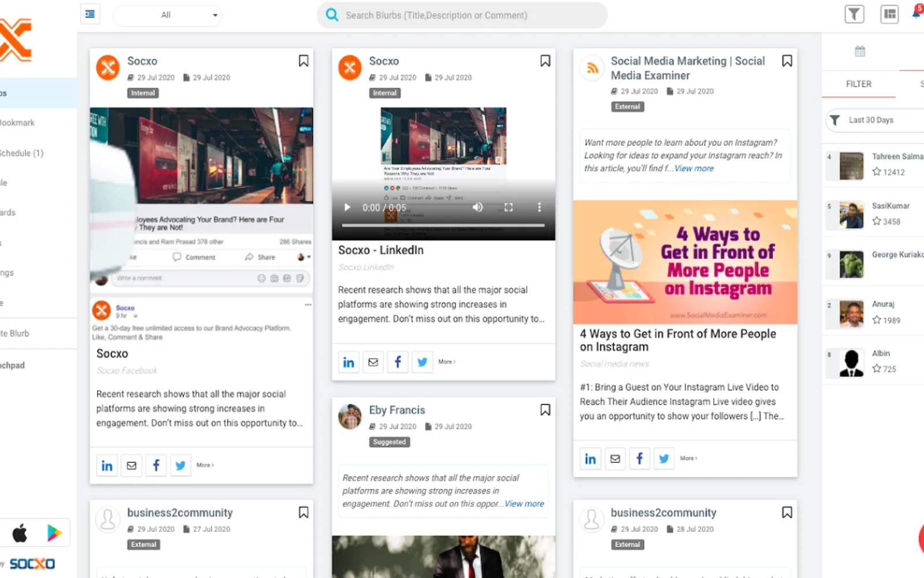Screen dimensions: 924x578
Task: Open the FILTER tab in right panel
Action: point(859,84)
